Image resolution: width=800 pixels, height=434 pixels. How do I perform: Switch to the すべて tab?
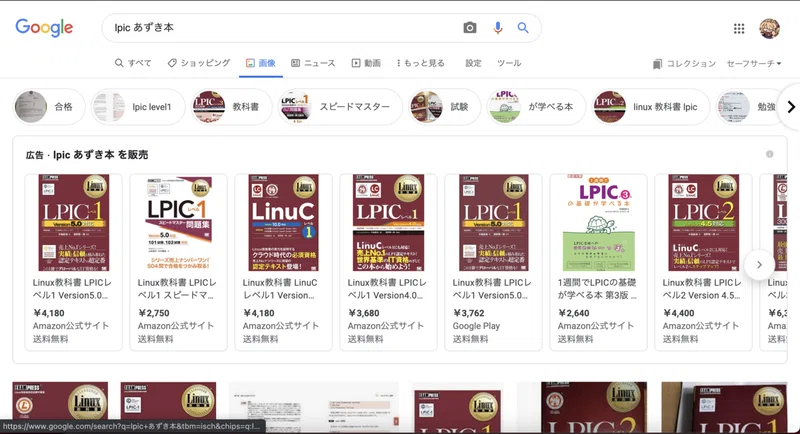133,63
